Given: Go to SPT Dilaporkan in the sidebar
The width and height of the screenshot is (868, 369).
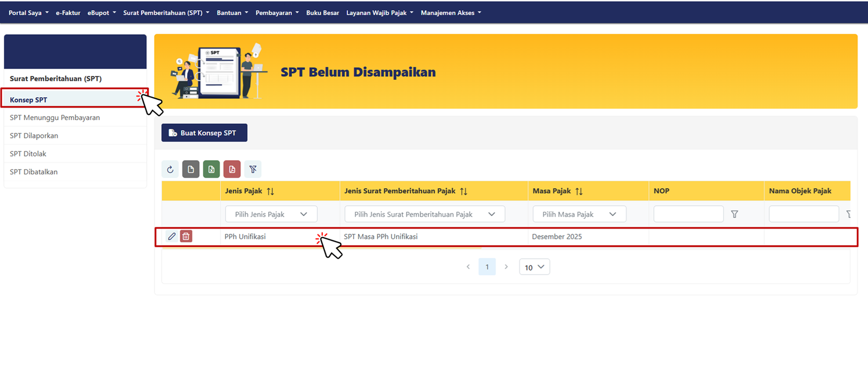Looking at the screenshot, I should point(34,136).
